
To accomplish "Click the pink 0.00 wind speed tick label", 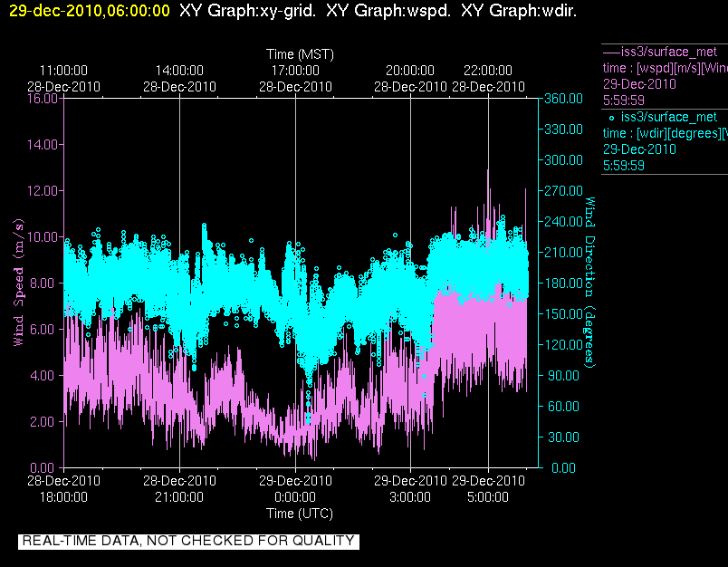I will click(x=43, y=467).
